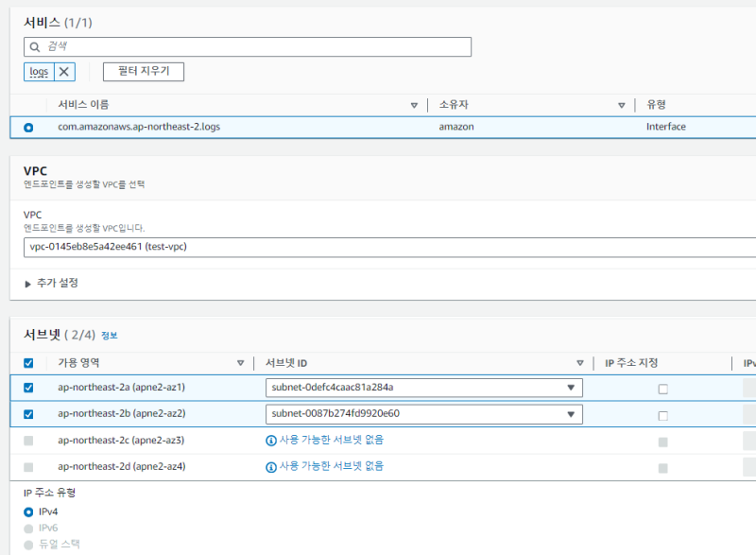Toggle the select-all subnets header checkbox
The image size is (756, 555).
pos(28,363)
